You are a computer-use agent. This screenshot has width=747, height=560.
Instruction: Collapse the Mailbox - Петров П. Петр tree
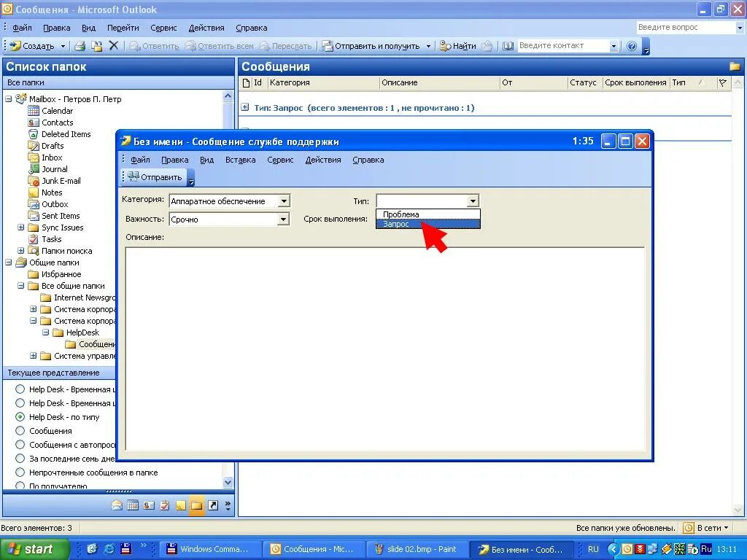point(9,99)
